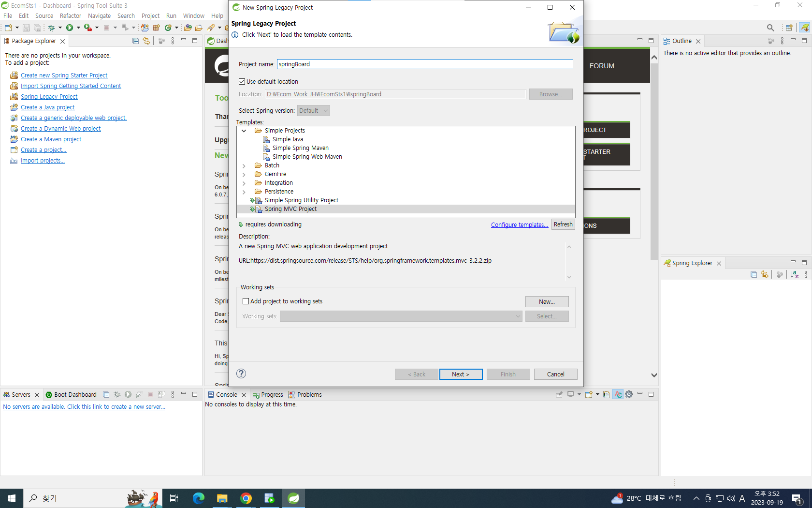
Task: Open New wizard dropdown arrow in toolbar
Action: (x=17, y=28)
